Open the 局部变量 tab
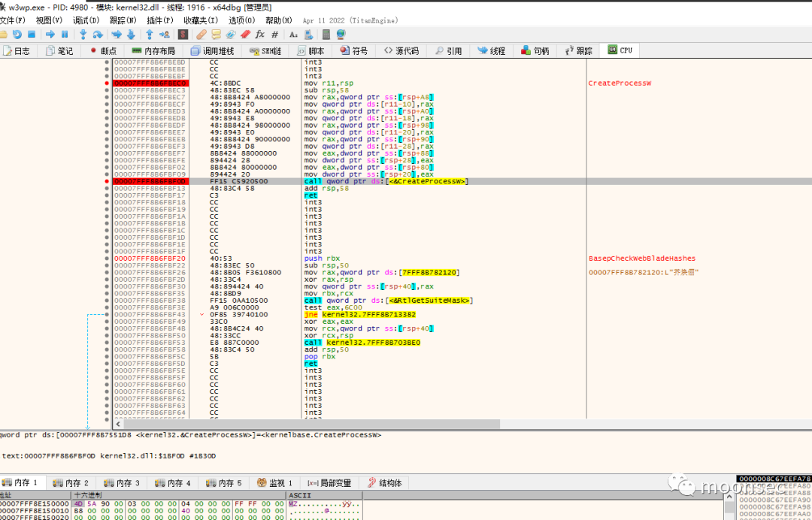The height and width of the screenshot is (520, 812). tap(329, 482)
